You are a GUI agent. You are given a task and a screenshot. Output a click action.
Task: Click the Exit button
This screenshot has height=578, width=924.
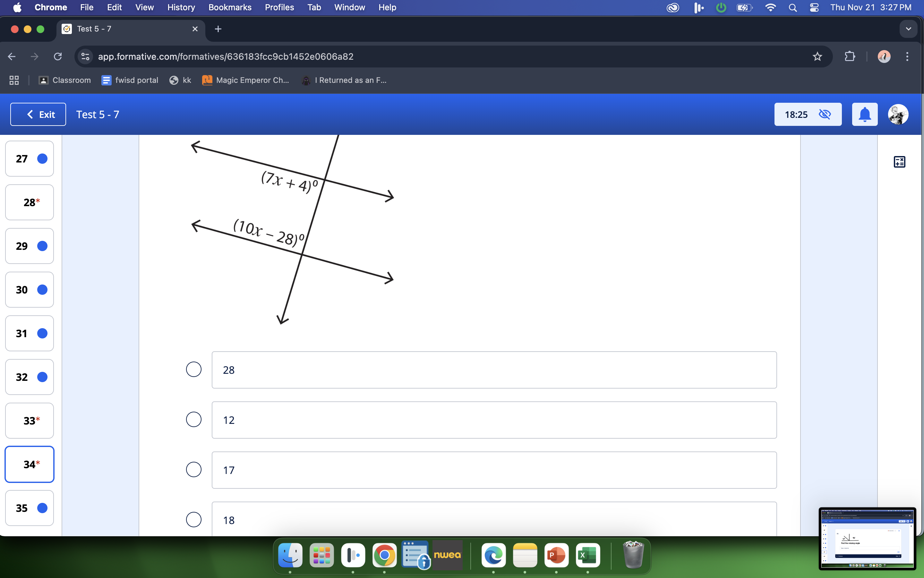(38, 114)
